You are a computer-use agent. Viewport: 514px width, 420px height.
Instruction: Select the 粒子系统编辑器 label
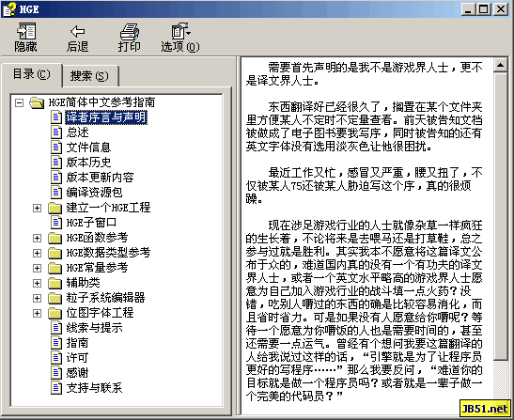pos(105,298)
